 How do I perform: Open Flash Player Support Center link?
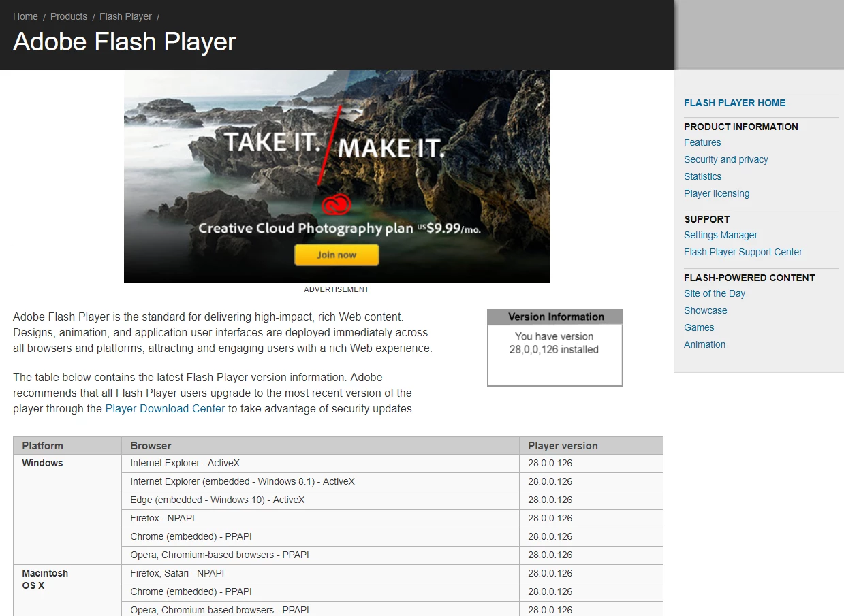click(x=743, y=252)
